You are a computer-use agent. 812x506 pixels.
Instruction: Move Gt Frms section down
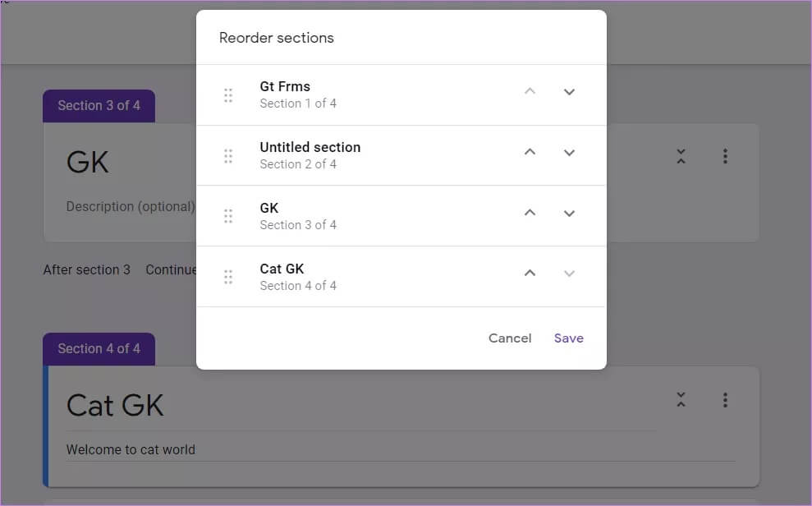point(569,92)
